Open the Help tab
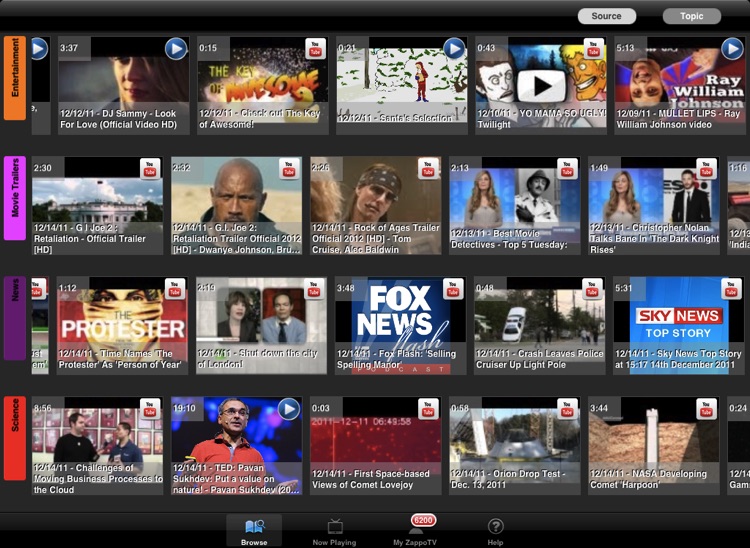 495,531
